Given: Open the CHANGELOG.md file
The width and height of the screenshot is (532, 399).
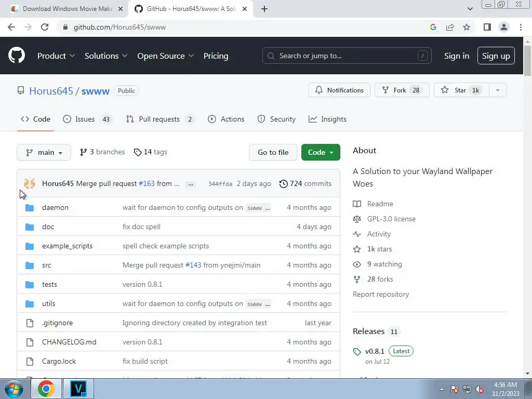Looking at the screenshot, I should [69, 342].
